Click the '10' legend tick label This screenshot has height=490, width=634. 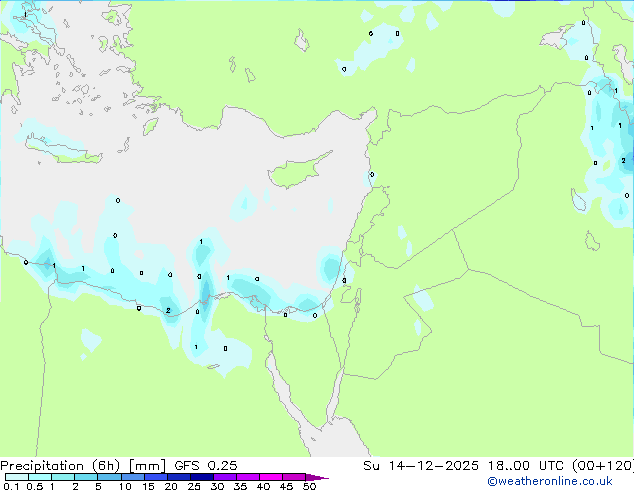125,486
